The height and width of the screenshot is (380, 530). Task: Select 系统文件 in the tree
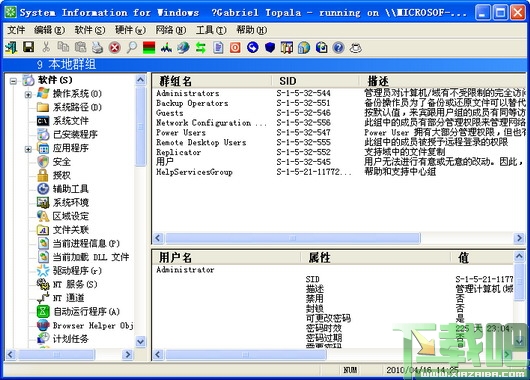71,121
